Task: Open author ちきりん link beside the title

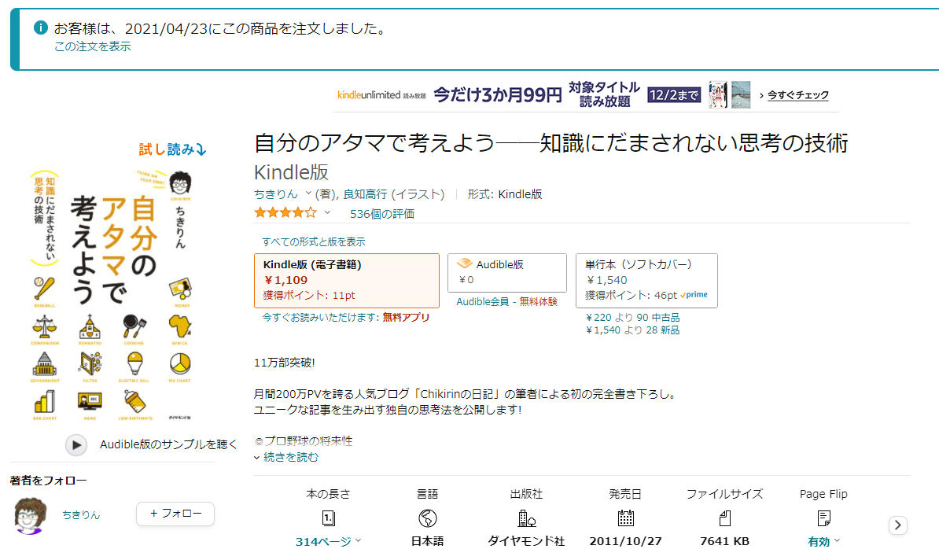Action: [x=275, y=194]
